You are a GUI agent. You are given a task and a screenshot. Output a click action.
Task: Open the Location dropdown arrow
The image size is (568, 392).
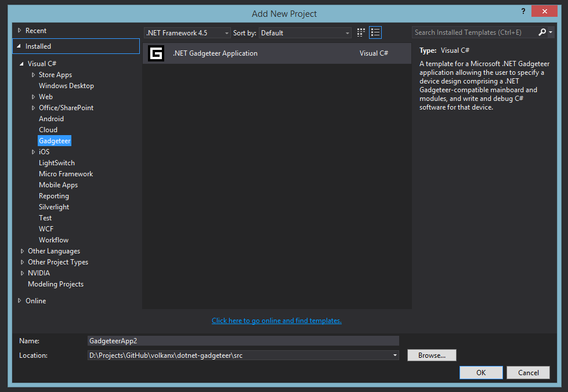pyautogui.click(x=395, y=355)
